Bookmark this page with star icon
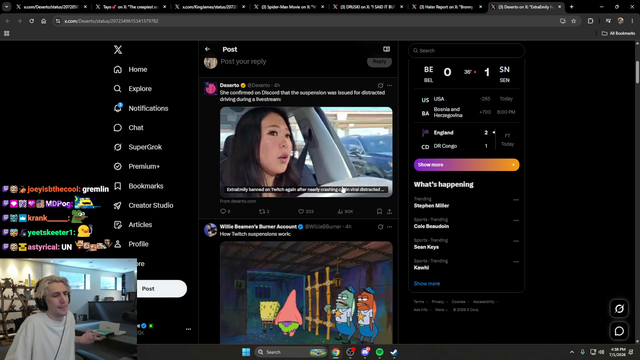Screen dimensions: 640x360 click(573, 21)
